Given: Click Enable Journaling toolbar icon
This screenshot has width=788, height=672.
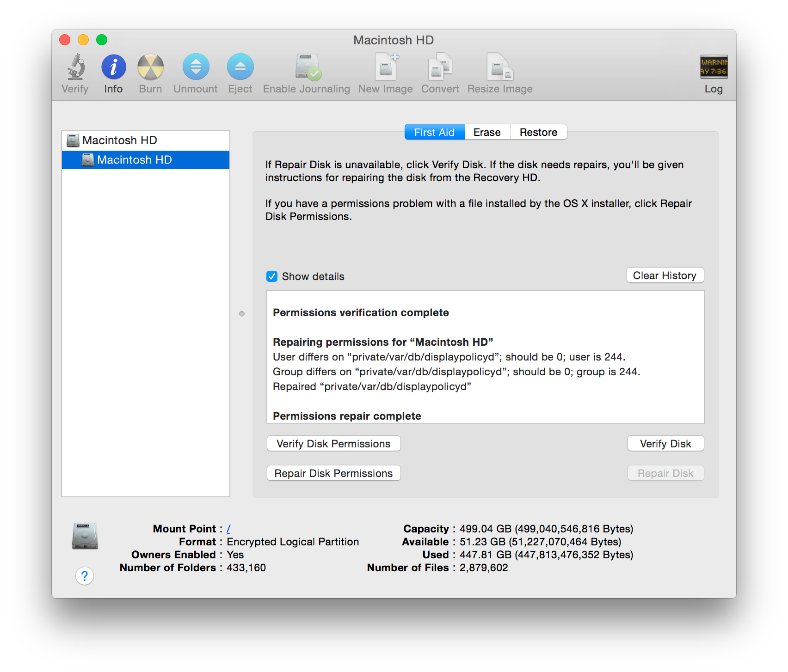Looking at the screenshot, I should click(x=307, y=67).
